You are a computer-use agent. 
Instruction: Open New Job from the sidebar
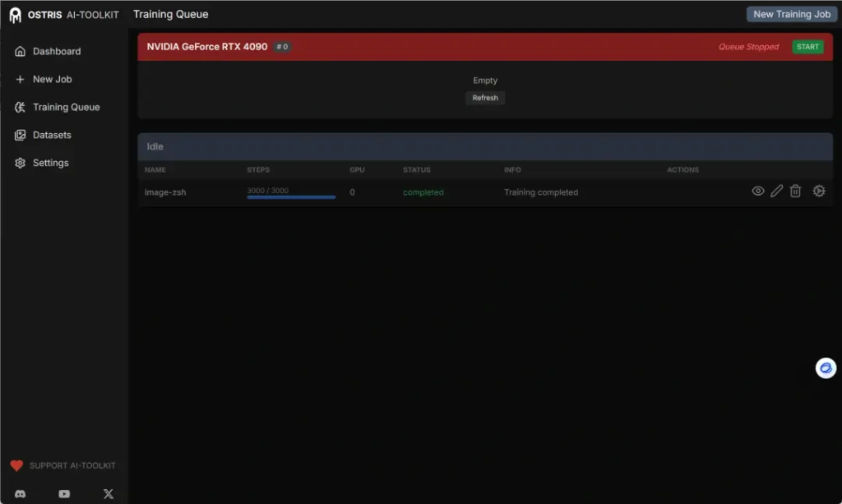click(x=52, y=79)
